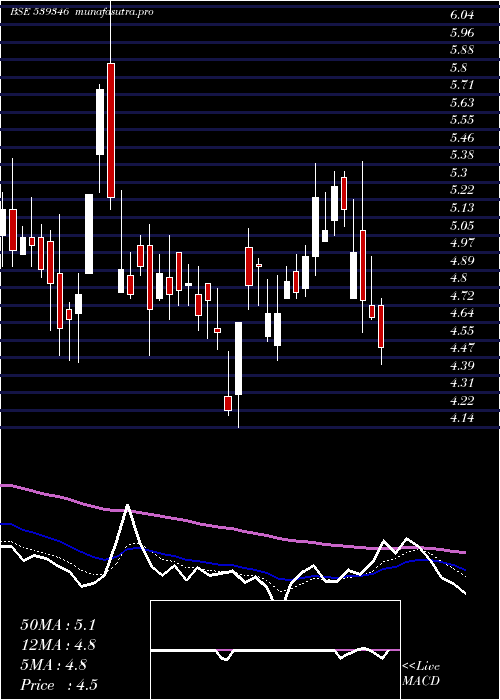
Task: Click the 5.88 price axis label
Action: point(462,50)
